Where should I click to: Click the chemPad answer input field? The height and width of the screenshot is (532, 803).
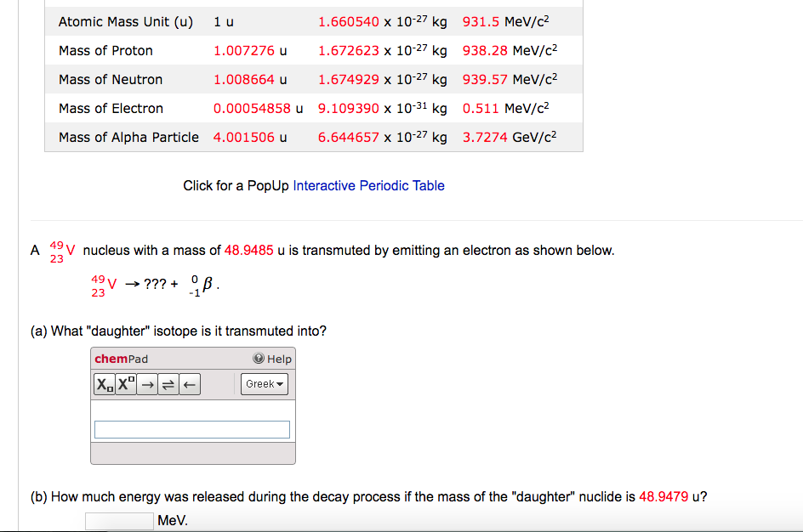tap(191, 429)
